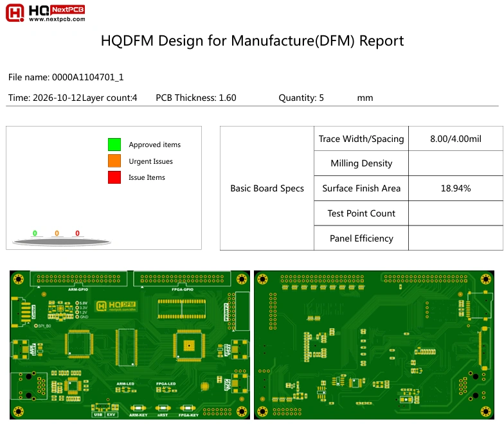This screenshot has width=504, height=424.
Task: Click the Quantity: 5 text
Action: 301,98
